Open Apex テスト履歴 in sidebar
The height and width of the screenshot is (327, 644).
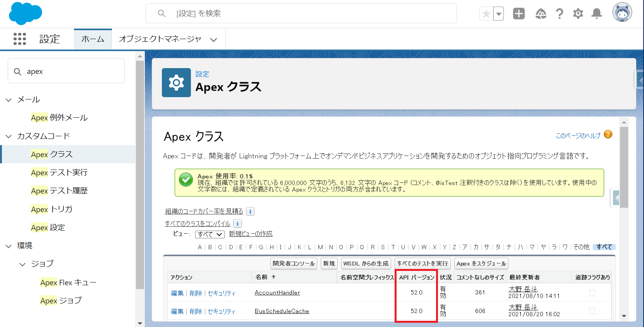click(x=59, y=191)
